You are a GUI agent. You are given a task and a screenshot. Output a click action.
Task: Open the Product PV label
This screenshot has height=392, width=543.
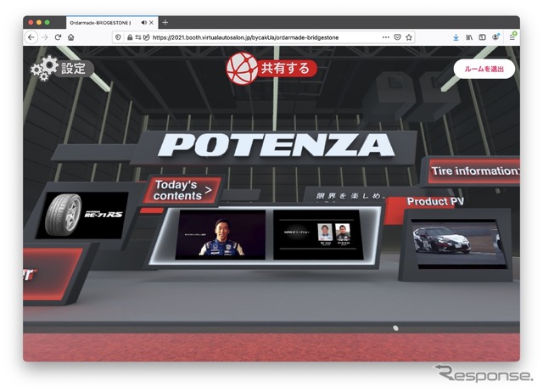click(435, 201)
